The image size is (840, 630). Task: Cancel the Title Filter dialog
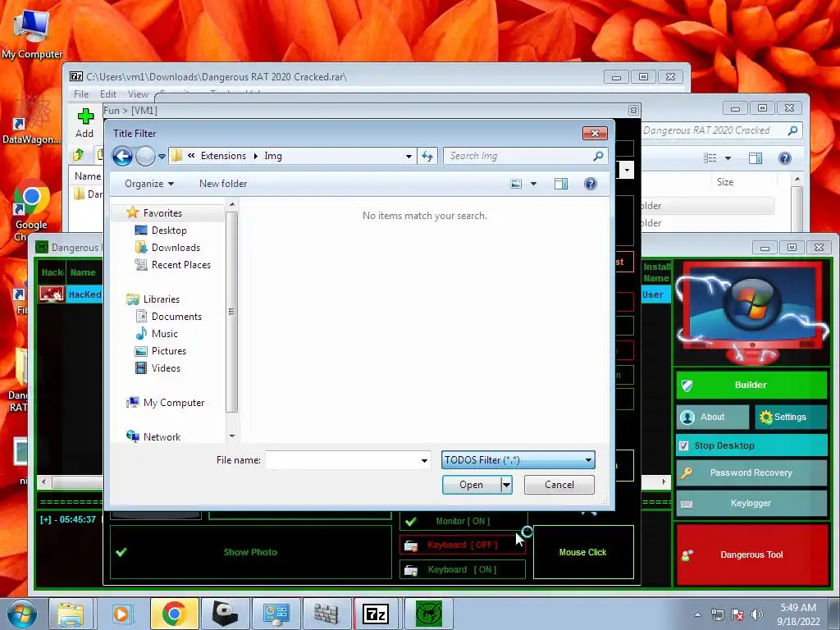(559, 485)
